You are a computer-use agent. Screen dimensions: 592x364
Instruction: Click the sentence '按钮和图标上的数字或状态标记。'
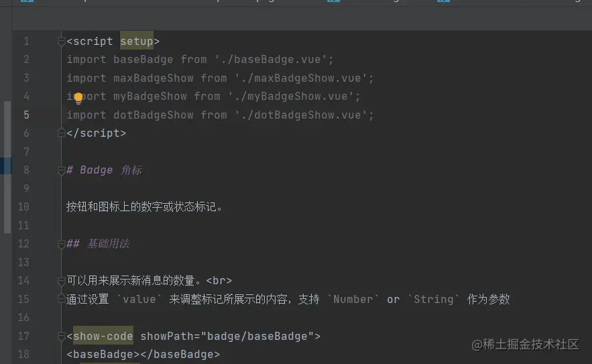click(144, 206)
